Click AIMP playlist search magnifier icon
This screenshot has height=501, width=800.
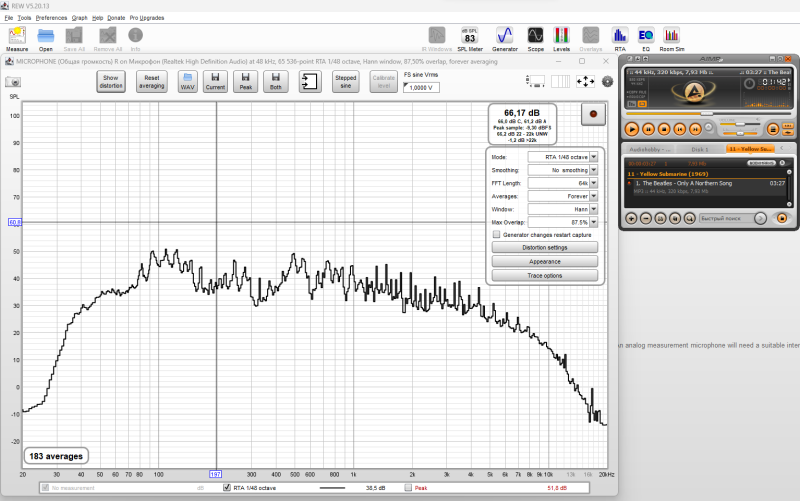coord(689,218)
